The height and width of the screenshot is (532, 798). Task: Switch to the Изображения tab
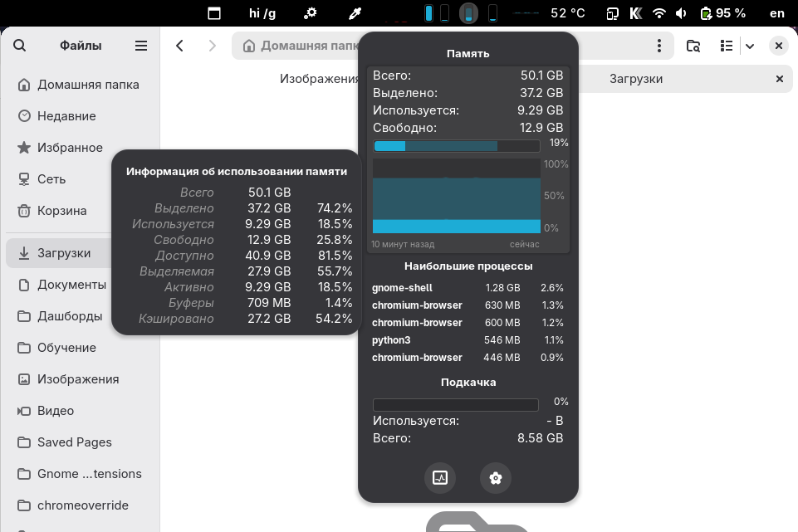(320, 79)
